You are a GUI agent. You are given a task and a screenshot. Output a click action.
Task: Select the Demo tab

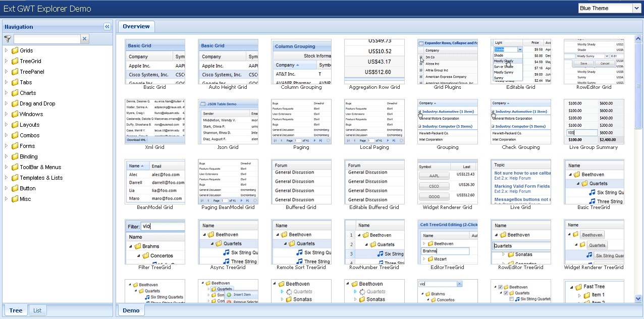131,310
